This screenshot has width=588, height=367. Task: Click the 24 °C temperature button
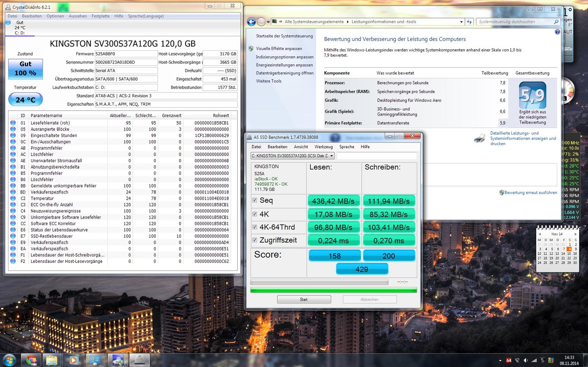click(x=26, y=100)
